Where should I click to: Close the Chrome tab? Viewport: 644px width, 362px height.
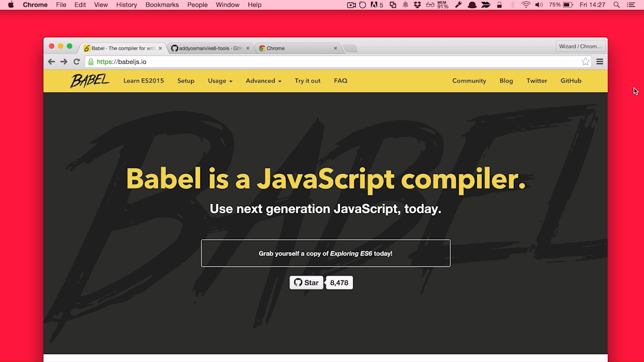point(336,48)
